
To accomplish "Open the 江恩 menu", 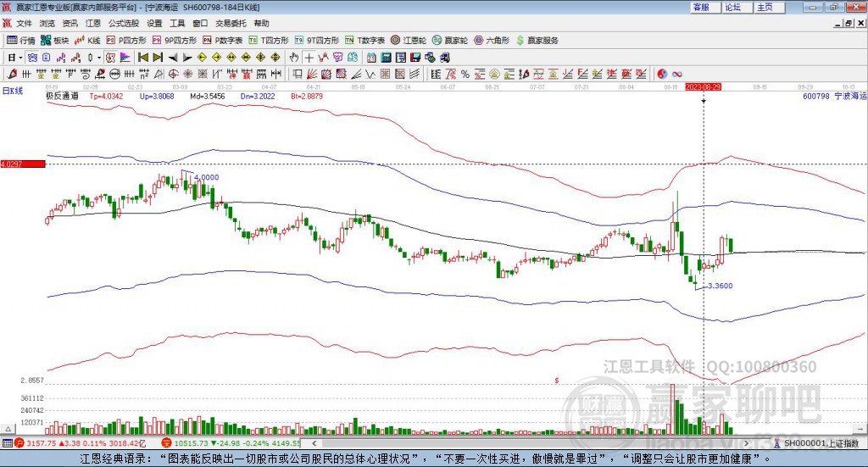I will pyautogui.click(x=93, y=23).
